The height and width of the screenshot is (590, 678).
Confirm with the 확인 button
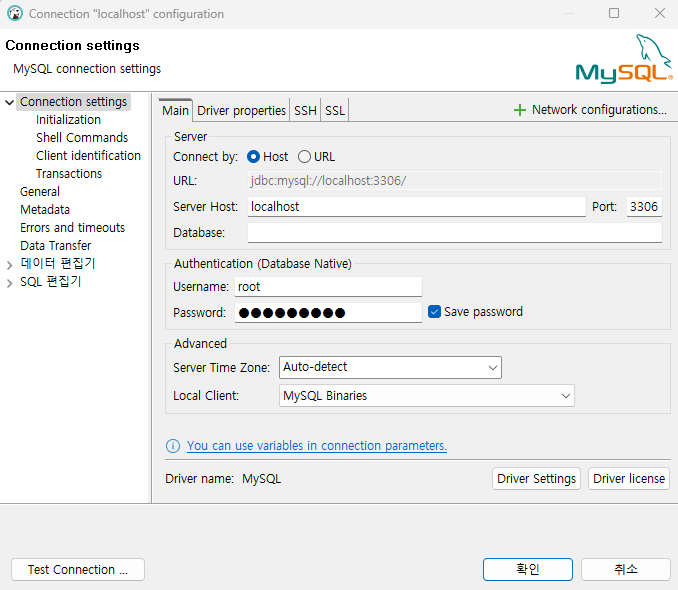pos(528,569)
